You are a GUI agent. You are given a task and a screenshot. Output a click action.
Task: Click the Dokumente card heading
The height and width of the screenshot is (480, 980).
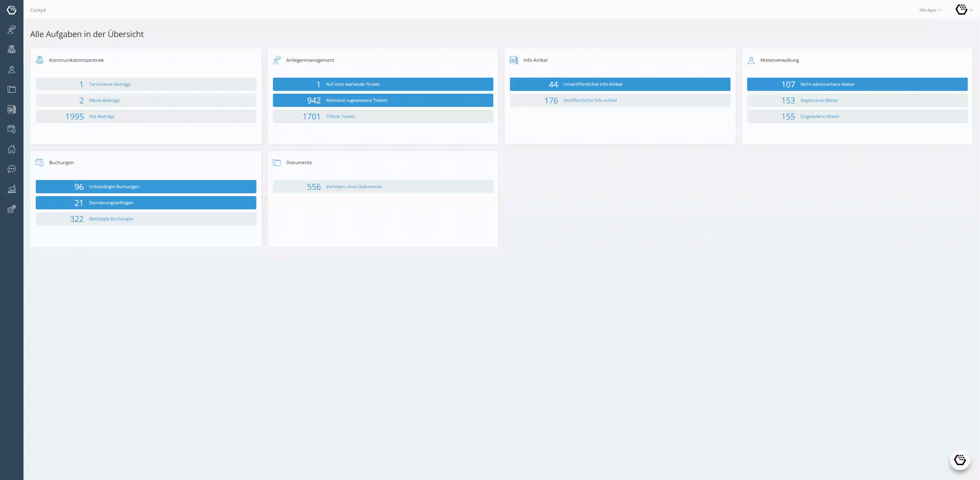click(299, 163)
